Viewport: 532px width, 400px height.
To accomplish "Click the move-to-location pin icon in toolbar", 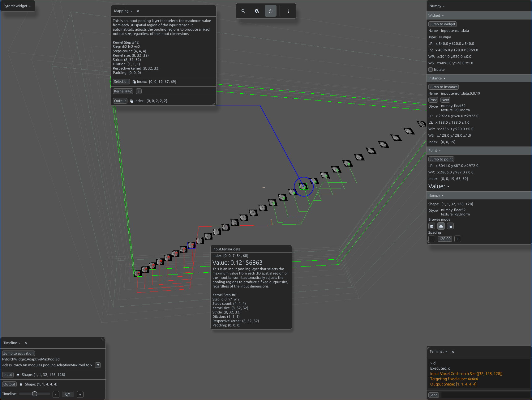I will [x=257, y=11].
